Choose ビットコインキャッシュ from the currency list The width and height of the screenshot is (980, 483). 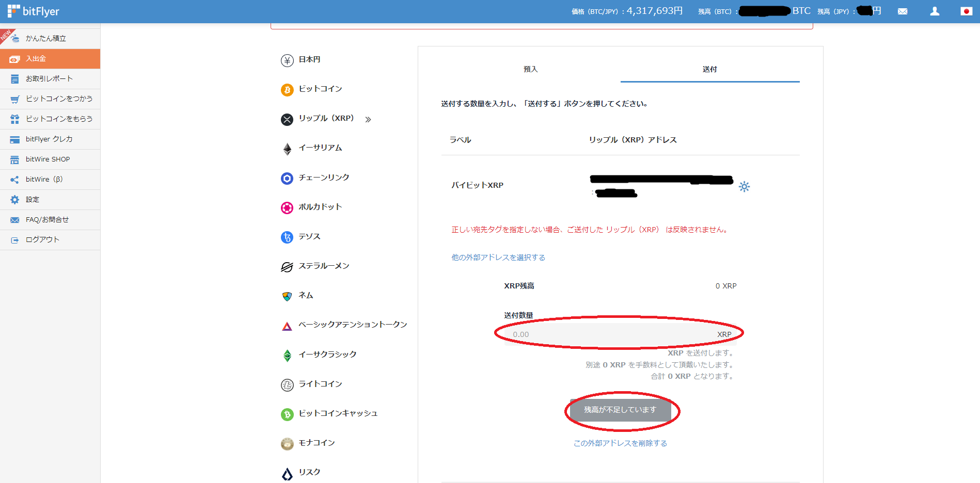[x=338, y=413]
